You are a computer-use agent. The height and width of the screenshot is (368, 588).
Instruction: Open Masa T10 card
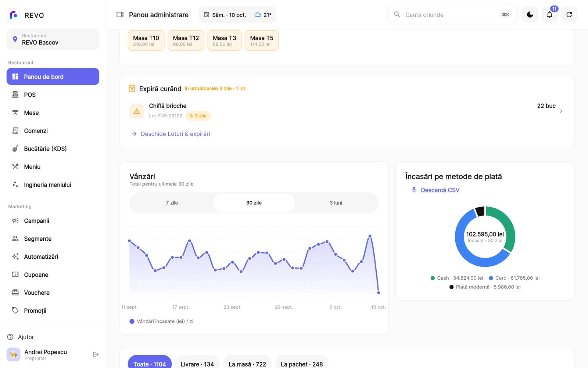pos(146,40)
